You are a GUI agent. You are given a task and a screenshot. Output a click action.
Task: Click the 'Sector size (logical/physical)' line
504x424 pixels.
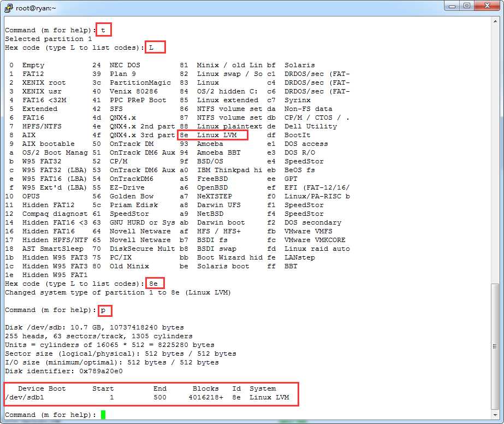121,354
